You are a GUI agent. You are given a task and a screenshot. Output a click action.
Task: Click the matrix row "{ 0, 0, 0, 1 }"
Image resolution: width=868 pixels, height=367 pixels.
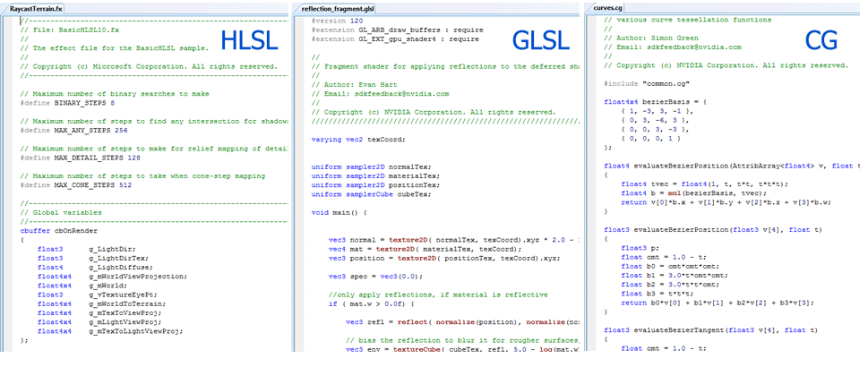point(653,139)
